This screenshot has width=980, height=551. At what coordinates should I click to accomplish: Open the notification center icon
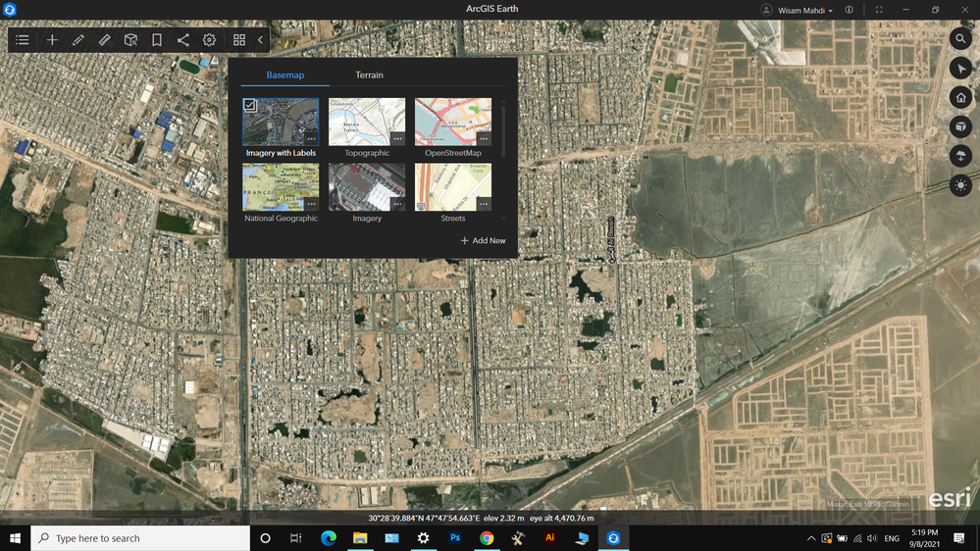[959, 538]
